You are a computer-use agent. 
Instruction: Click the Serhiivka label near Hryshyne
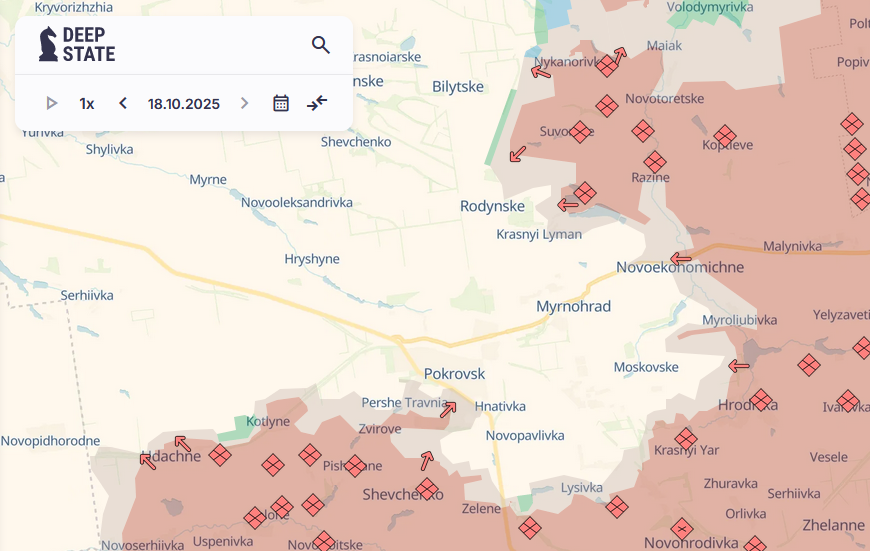[x=87, y=295]
